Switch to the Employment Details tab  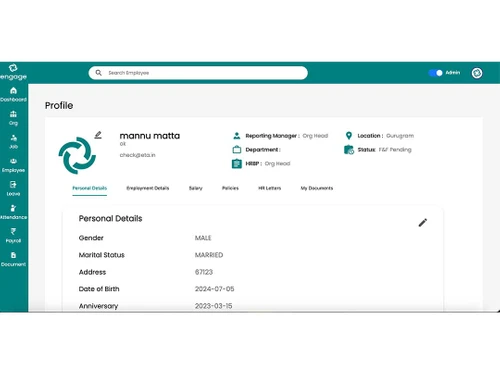pos(148,188)
